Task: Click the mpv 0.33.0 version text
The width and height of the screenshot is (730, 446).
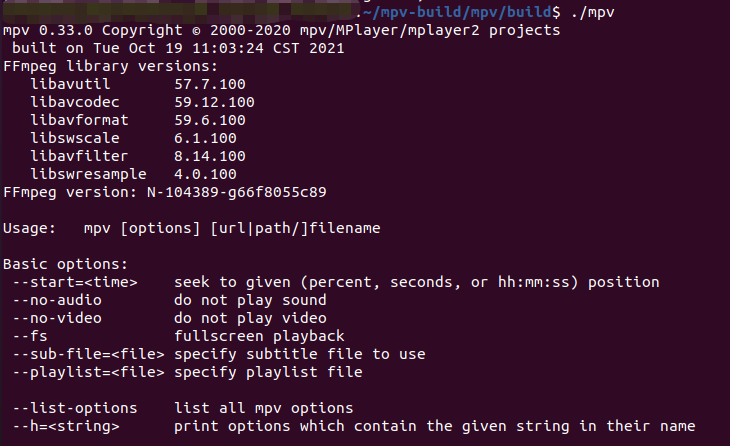Action: tap(48, 30)
